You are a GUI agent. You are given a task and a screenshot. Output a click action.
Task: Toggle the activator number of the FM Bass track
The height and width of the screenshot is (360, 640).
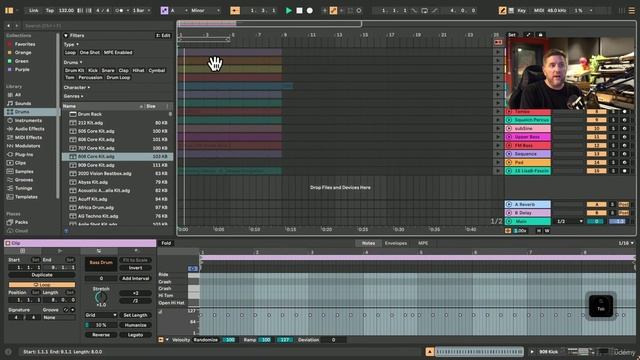coord(596,145)
